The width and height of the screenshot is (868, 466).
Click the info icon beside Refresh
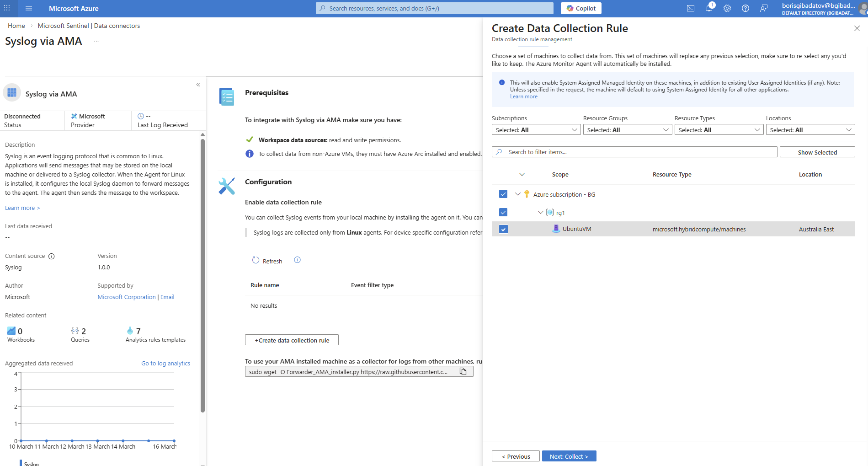pyautogui.click(x=297, y=260)
